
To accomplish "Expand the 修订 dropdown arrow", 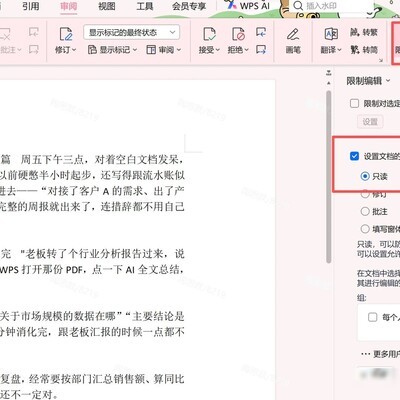I will pos(74,50).
